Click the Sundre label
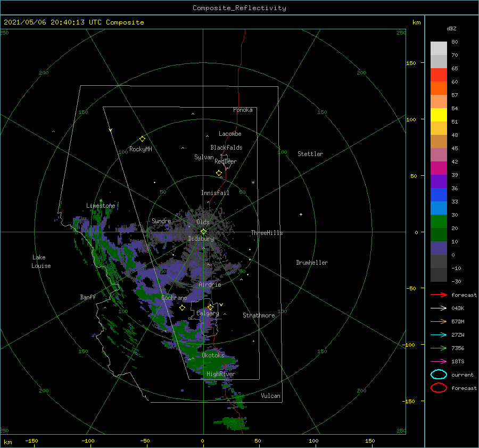This screenshot has height=448, width=479. click(161, 221)
